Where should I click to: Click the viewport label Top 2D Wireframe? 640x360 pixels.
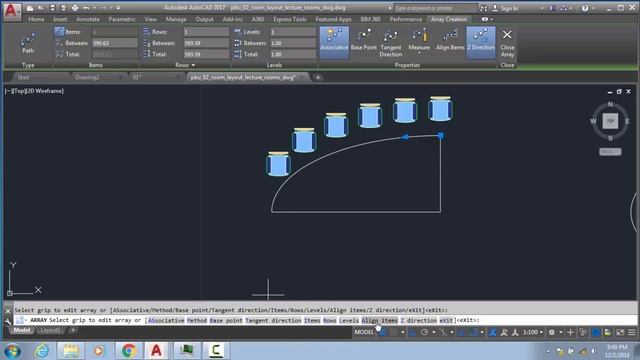tap(34, 91)
